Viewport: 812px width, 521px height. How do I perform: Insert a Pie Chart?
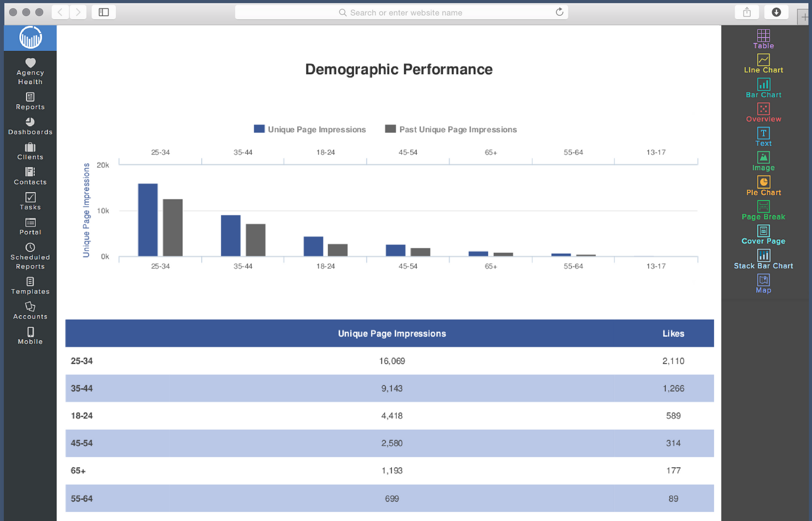tap(763, 186)
